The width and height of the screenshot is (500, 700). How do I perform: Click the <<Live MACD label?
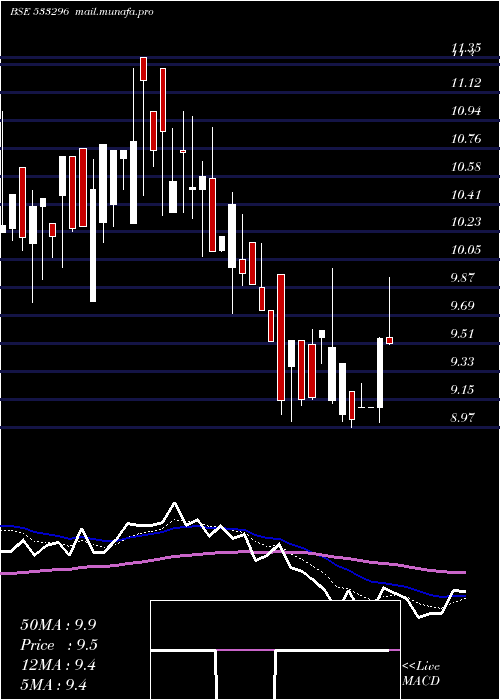421,674
